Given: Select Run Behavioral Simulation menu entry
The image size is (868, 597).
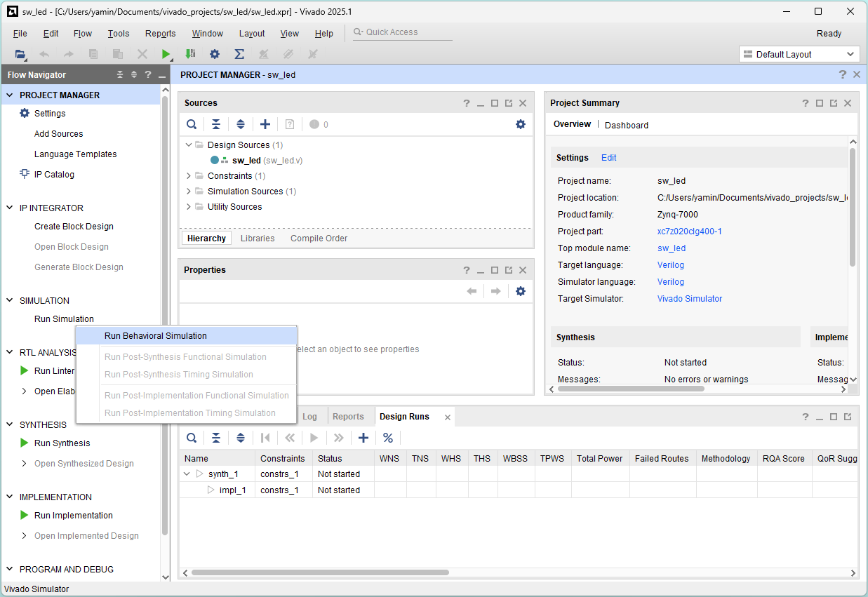Looking at the screenshot, I should [156, 336].
